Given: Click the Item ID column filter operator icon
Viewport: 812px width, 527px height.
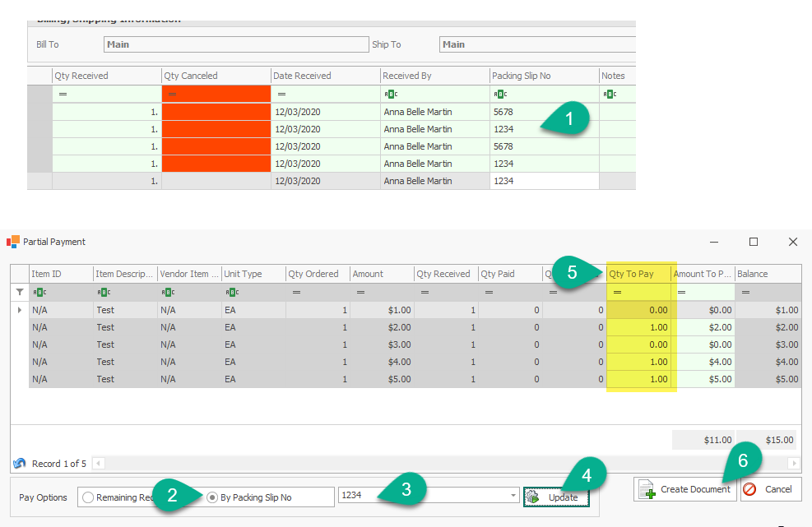Looking at the screenshot, I should point(38,292).
